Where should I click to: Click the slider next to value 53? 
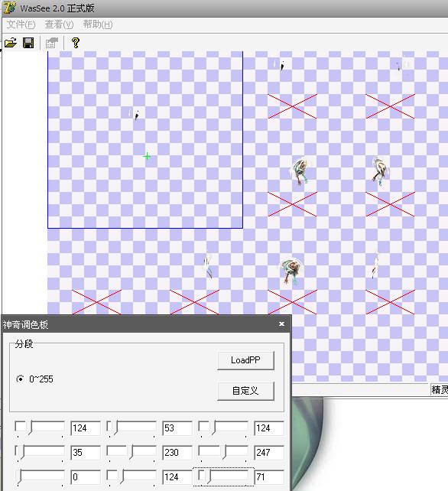(x=131, y=428)
